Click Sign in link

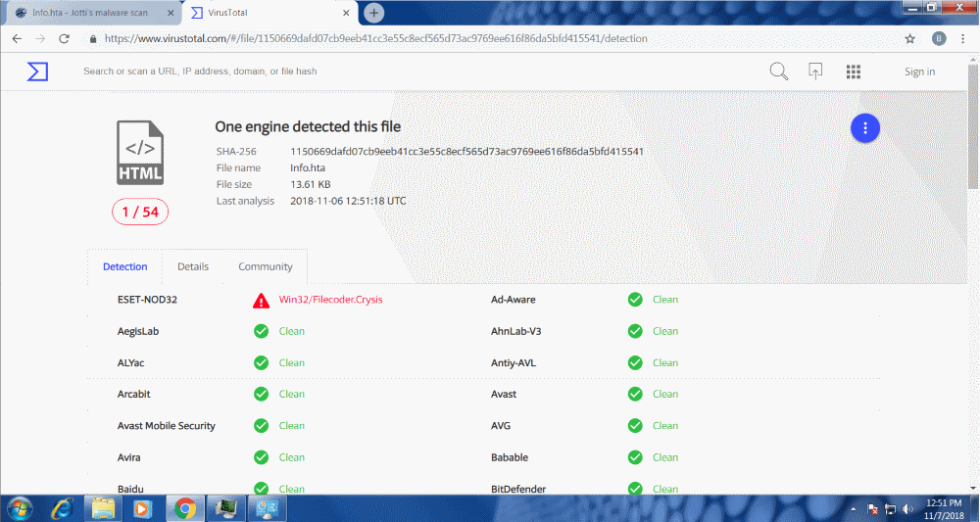point(919,71)
